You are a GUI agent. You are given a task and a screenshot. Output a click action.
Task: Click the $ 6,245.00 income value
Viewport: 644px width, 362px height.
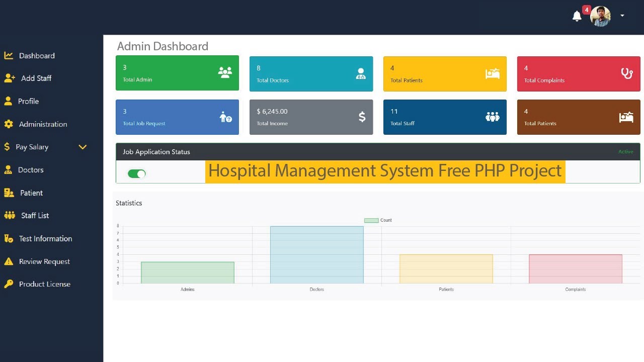coord(272,112)
